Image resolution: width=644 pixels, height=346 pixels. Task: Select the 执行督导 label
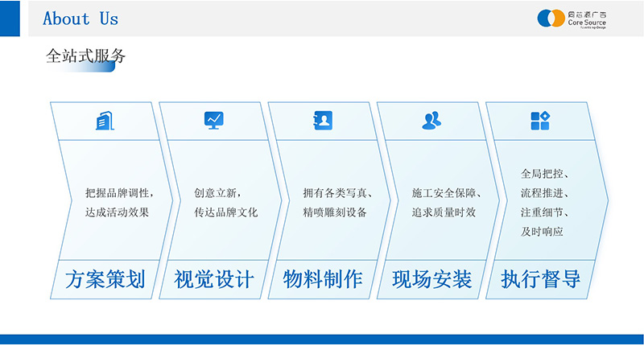tap(540, 279)
